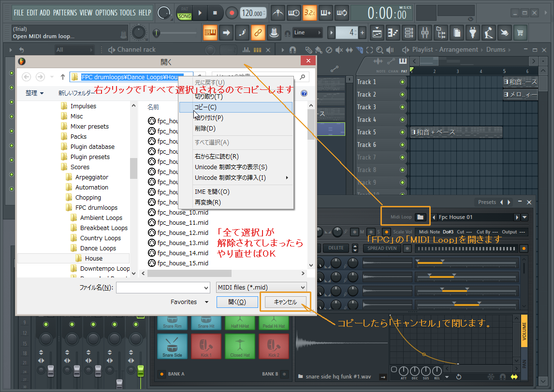This screenshot has height=392, width=554.
Task: Open the Piano roll panel icon
Action: [x=393, y=32]
